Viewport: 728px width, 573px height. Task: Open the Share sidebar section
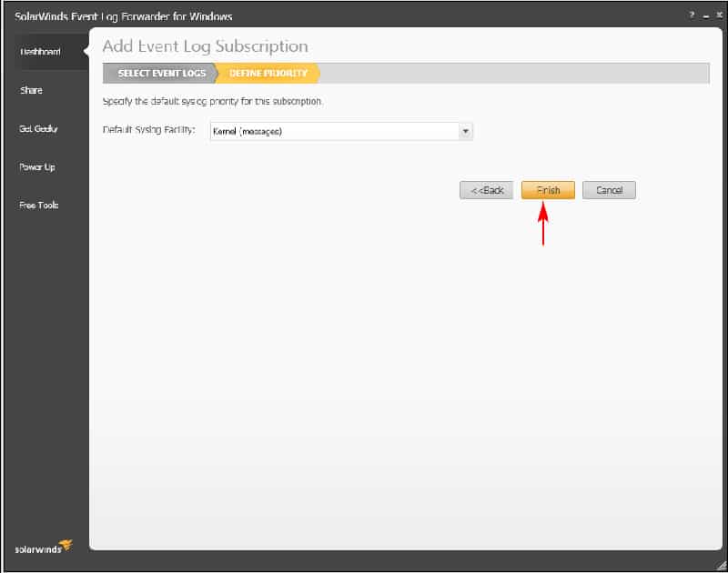[x=31, y=90]
